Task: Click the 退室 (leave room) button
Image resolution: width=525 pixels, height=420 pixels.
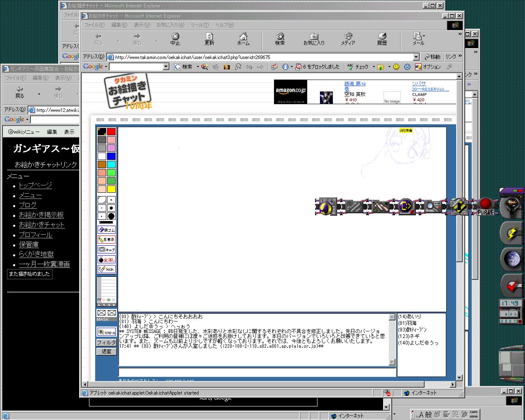Action: tap(107, 352)
